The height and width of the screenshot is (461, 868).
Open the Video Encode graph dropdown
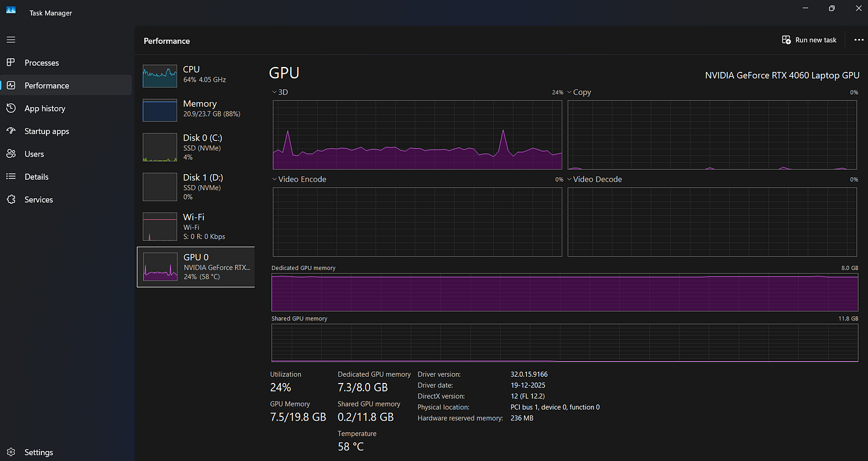click(x=299, y=179)
